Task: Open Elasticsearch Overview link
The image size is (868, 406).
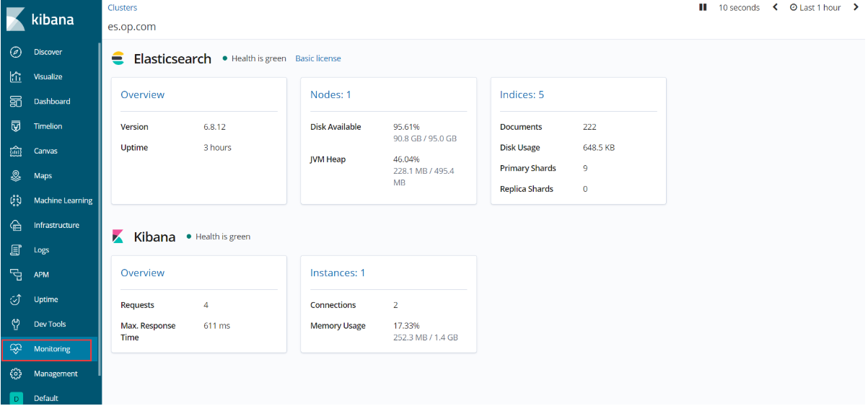Action: coord(142,94)
